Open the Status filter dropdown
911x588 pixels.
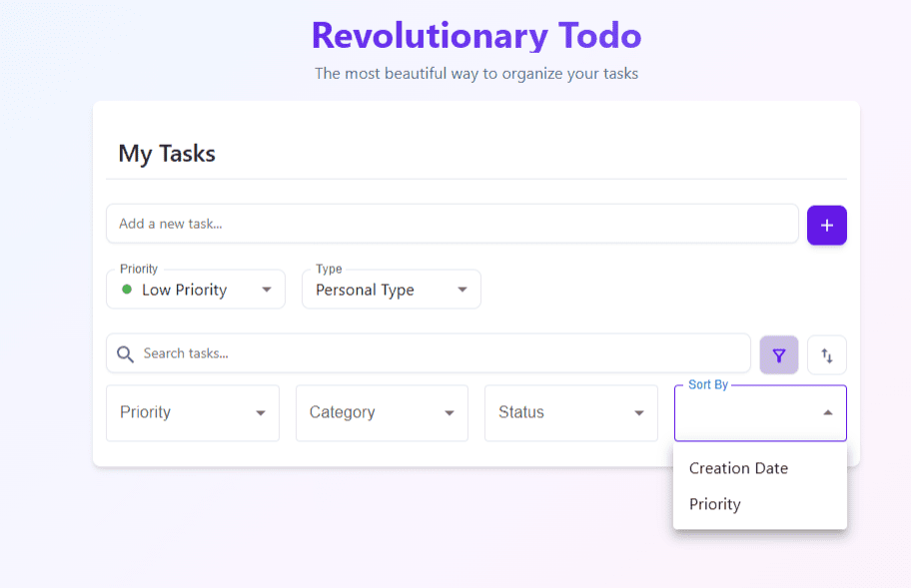571,412
